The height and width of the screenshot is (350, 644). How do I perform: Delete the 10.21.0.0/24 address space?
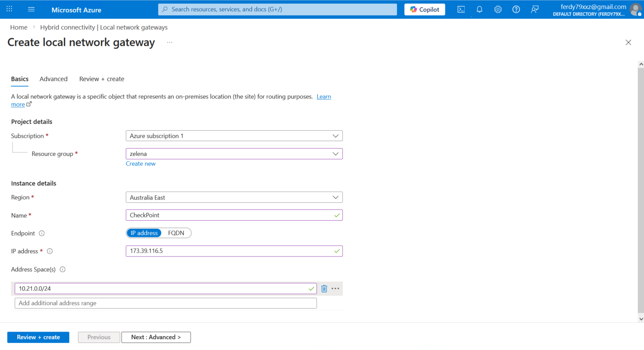[324, 288]
